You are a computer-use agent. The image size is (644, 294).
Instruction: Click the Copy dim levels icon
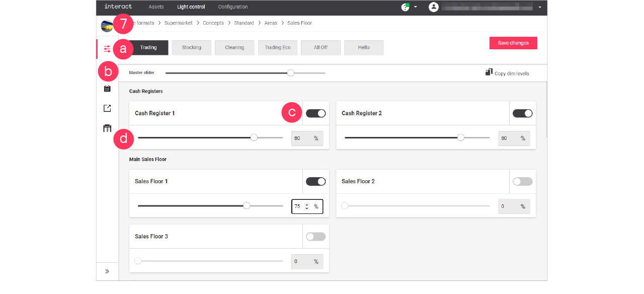489,72
